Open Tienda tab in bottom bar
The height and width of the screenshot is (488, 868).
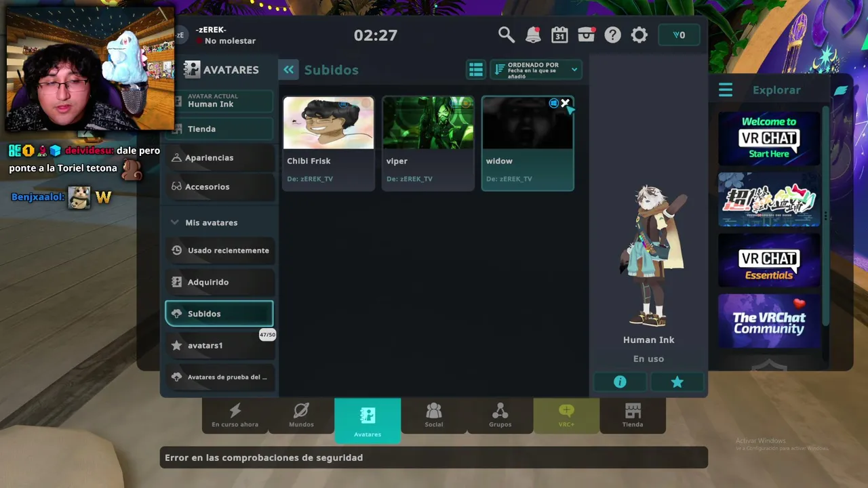click(x=633, y=415)
